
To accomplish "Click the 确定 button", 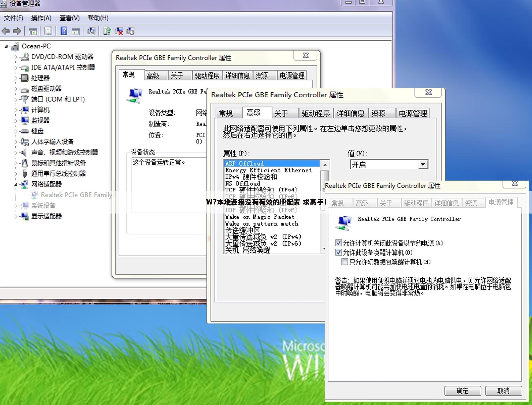I will tap(462, 390).
